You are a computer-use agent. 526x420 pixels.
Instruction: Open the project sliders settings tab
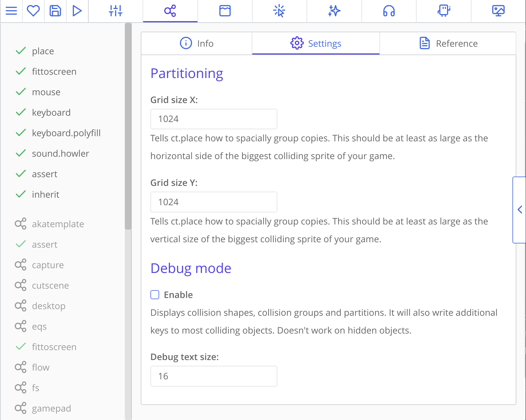(115, 11)
